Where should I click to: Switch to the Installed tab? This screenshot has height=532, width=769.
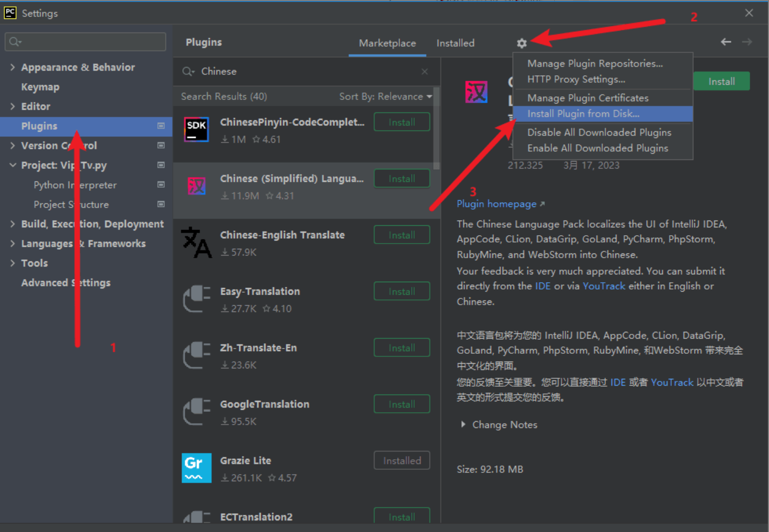point(456,43)
